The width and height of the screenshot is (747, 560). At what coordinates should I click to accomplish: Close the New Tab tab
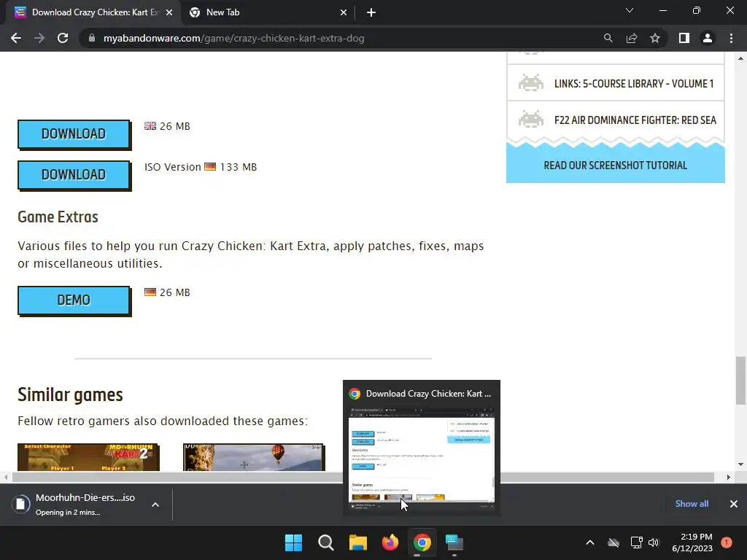click(344, 13)
